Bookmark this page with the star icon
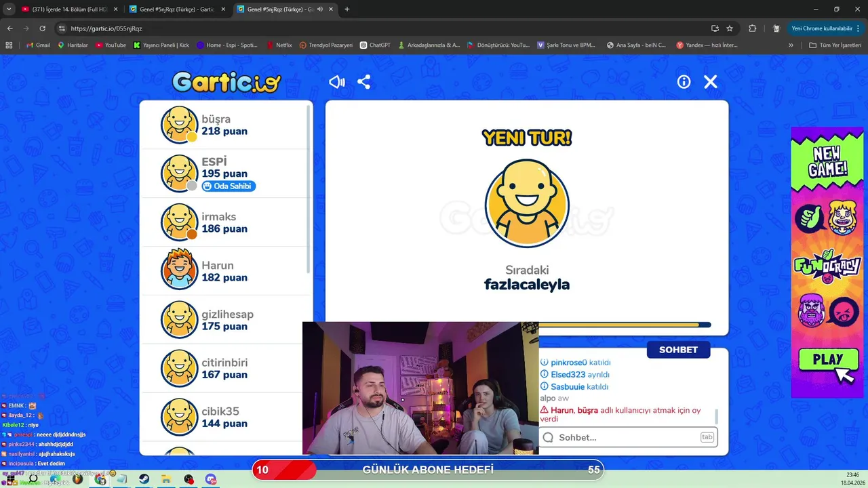Screen dimensions: 868x488 [x=730, y=28]
